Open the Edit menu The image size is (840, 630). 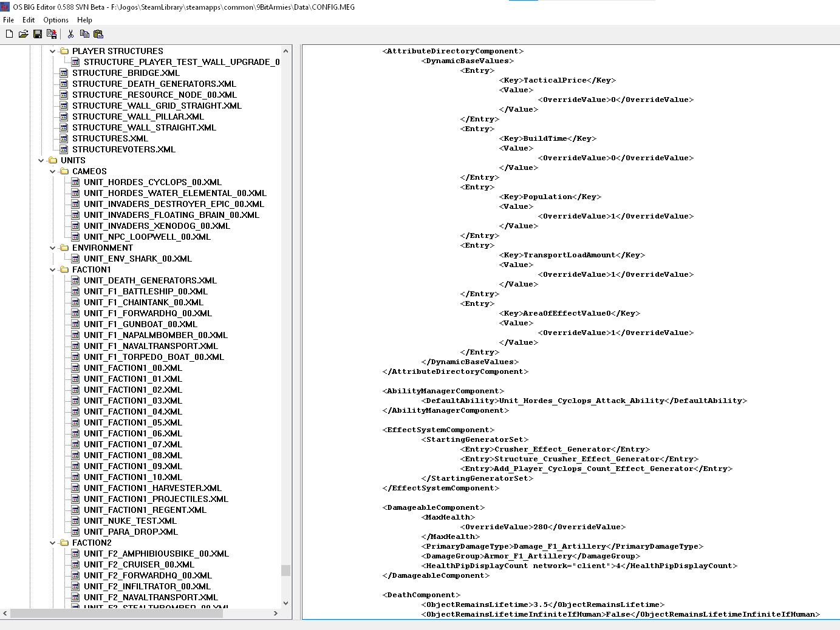click(x=29, y=20)
